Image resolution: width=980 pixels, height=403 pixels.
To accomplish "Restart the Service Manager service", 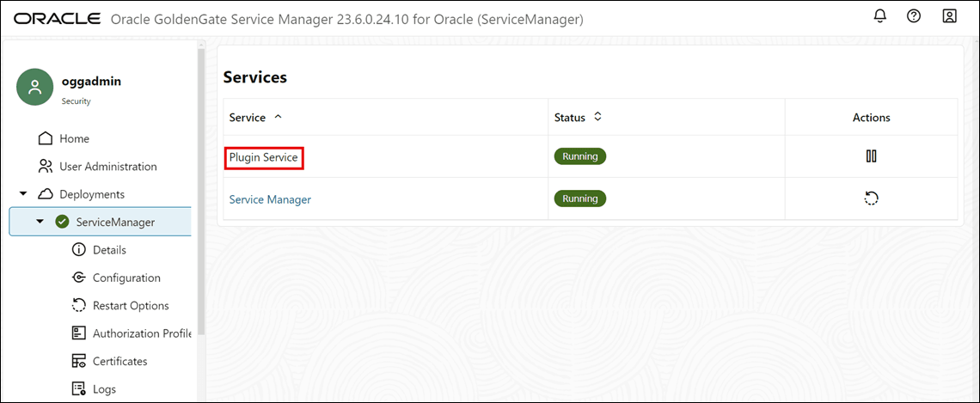I will point(871,198).
